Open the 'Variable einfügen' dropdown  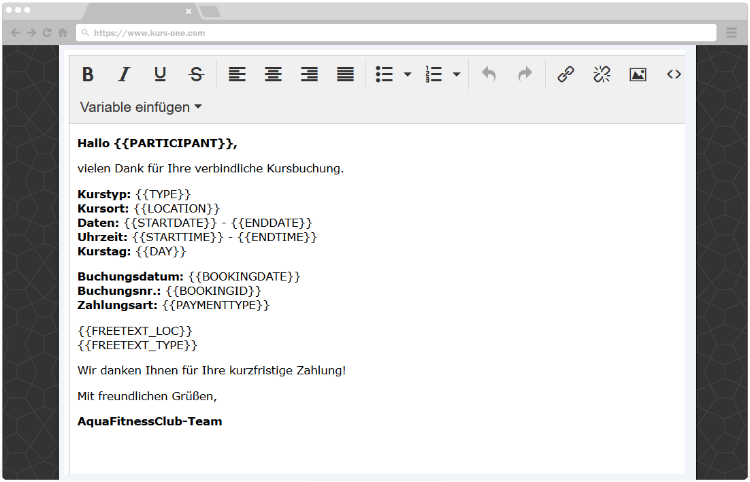tap(141, 107)
